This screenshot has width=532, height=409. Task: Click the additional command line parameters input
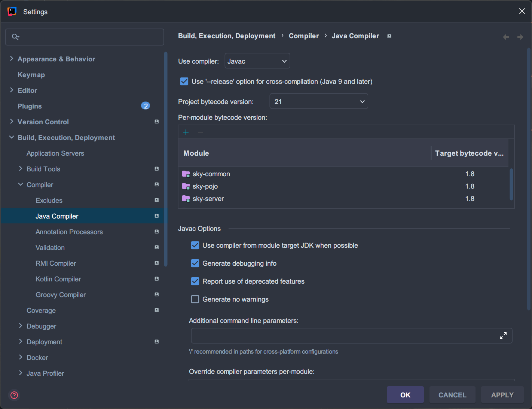[x=342, y=336]
